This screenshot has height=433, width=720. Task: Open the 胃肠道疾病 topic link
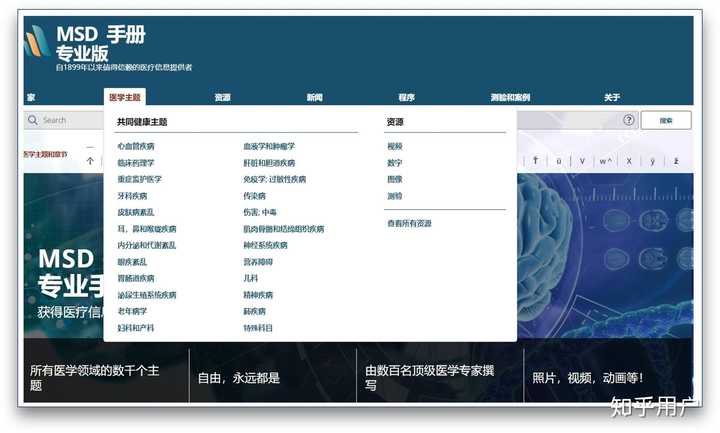[x=136, y=278]
